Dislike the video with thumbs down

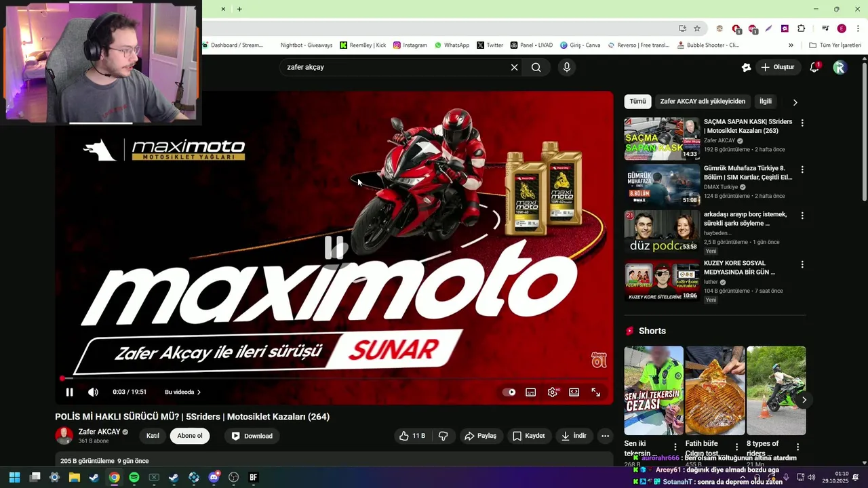point(443,436)
